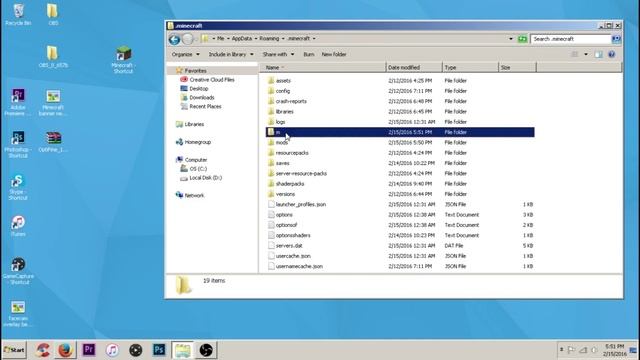This screenshot has width=640, height=360.
Task: Select OS (C:) drive
Action: (198, 169)
